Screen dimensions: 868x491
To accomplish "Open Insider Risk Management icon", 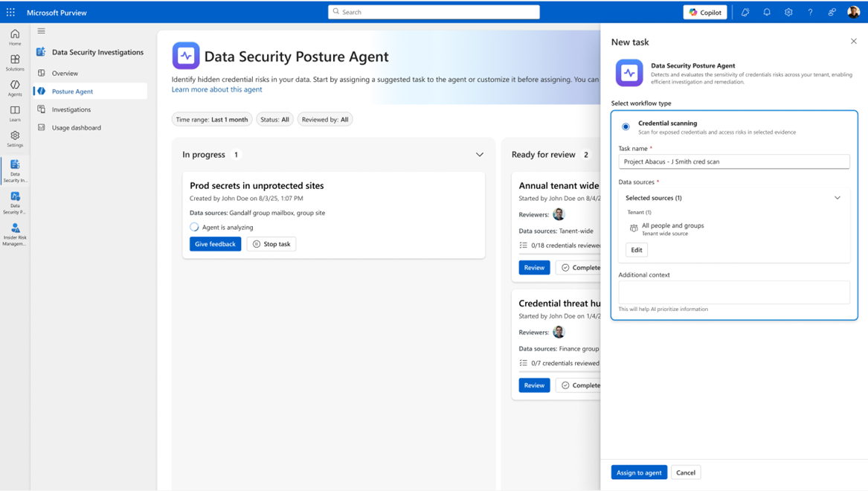I will coord(15,234).
